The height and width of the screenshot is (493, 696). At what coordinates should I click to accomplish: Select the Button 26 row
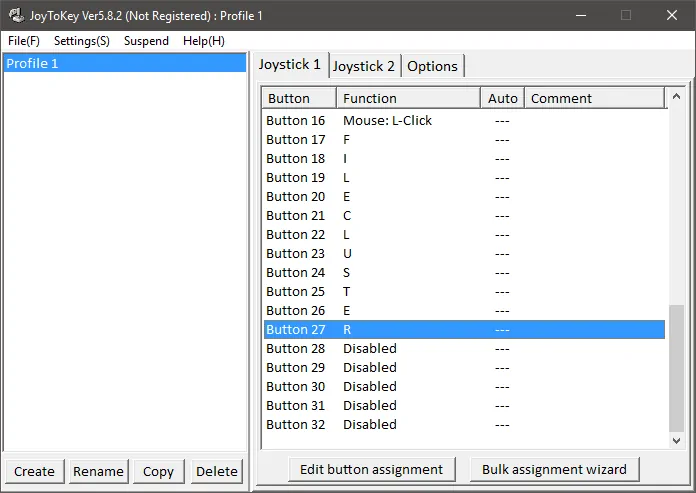coord(464,311)
